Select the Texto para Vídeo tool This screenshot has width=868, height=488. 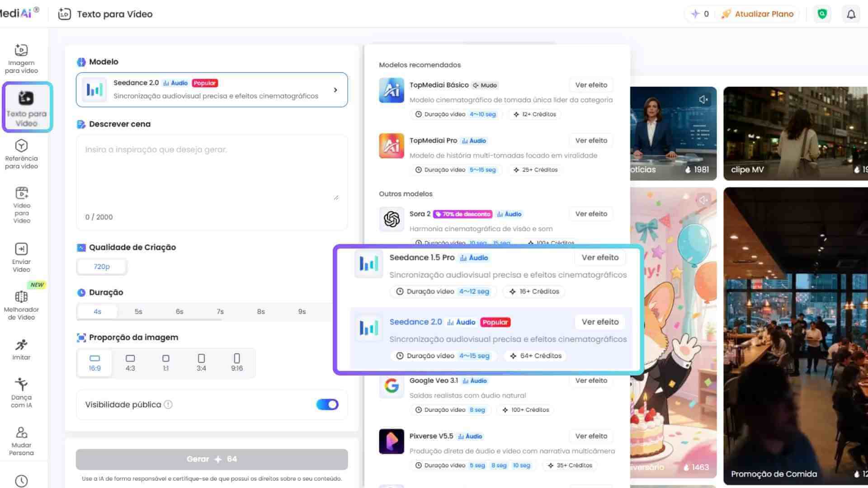[26, 107]
